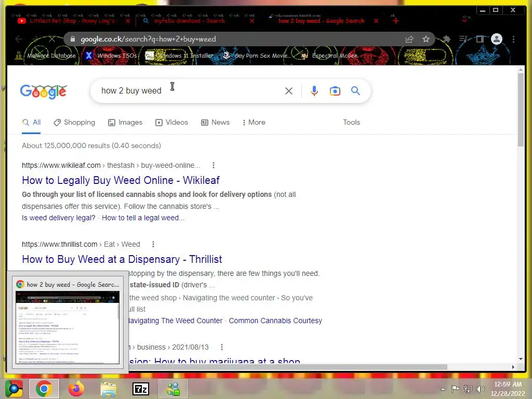Submit search using the magnifier icon
The image size is (532, 399).
(355, 90)
